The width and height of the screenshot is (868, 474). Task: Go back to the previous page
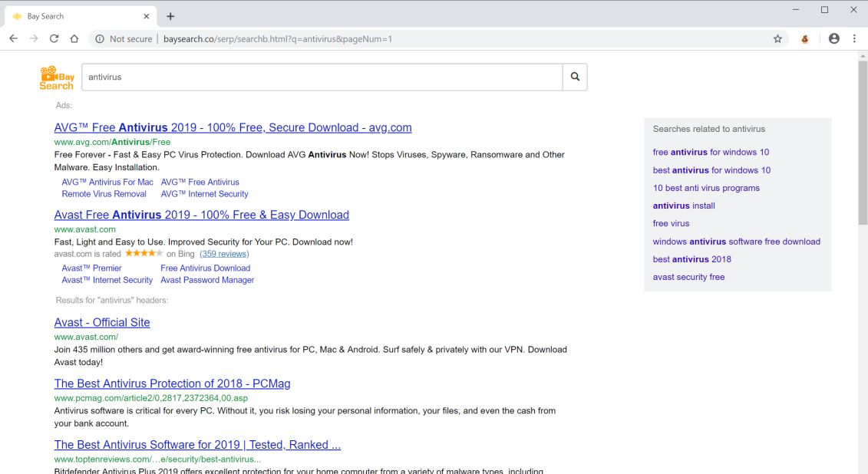tap(13, 38)
